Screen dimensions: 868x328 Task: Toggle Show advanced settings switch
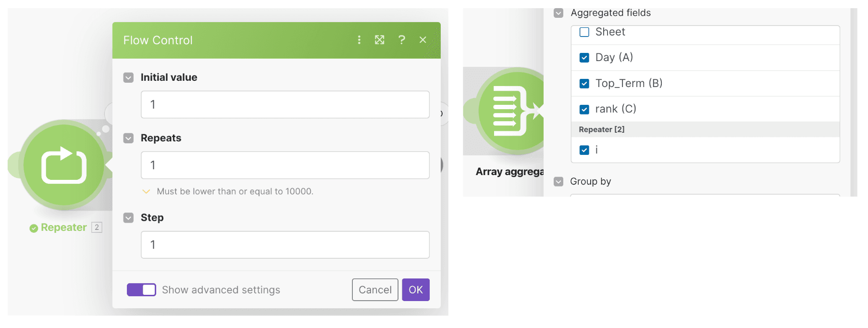[x=141, y=290]
